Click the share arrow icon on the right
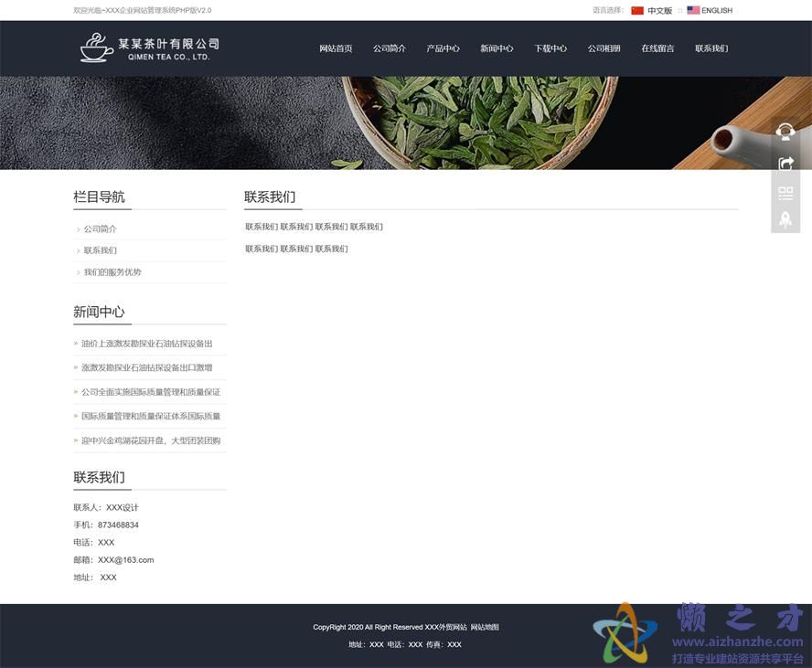Screen dimensions: 812x668 tap(785, 163)
